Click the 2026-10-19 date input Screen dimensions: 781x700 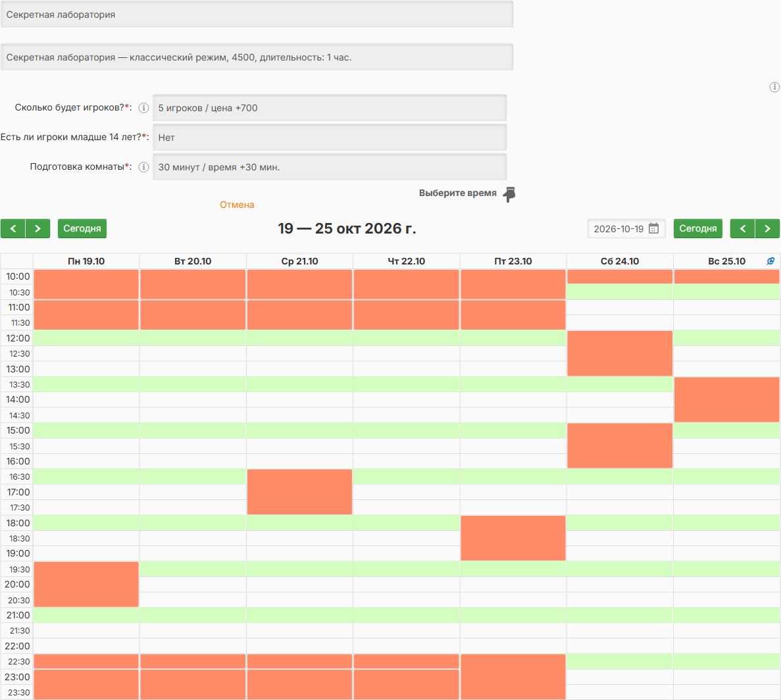pos(626,228)
